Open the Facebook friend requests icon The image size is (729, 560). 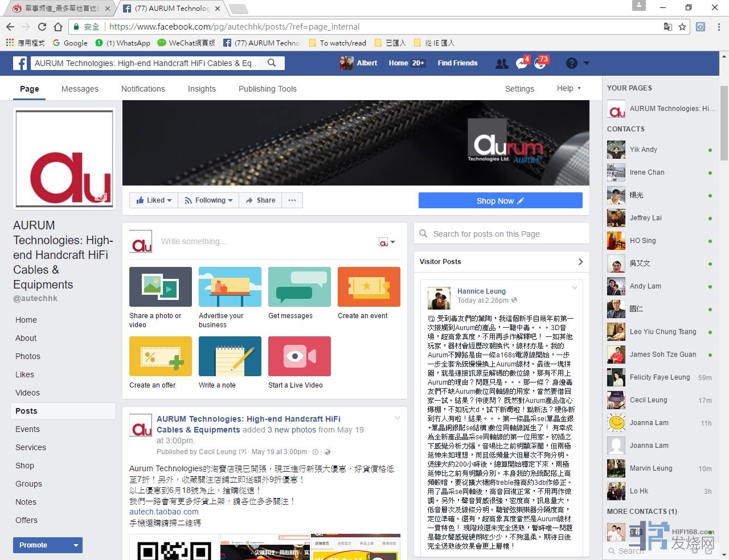pyautogui.click(x=501, y=64)
